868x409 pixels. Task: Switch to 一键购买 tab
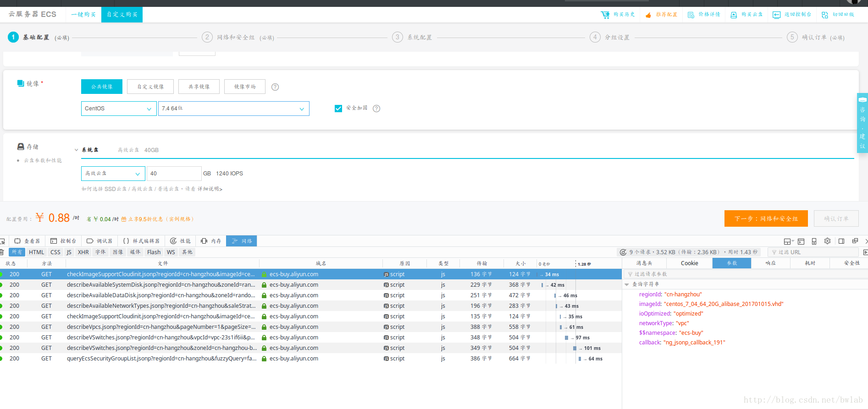pos(83,15)
